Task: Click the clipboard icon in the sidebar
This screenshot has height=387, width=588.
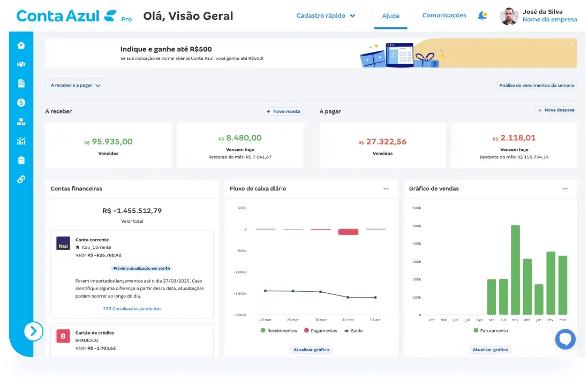Action: pos(21,160)
